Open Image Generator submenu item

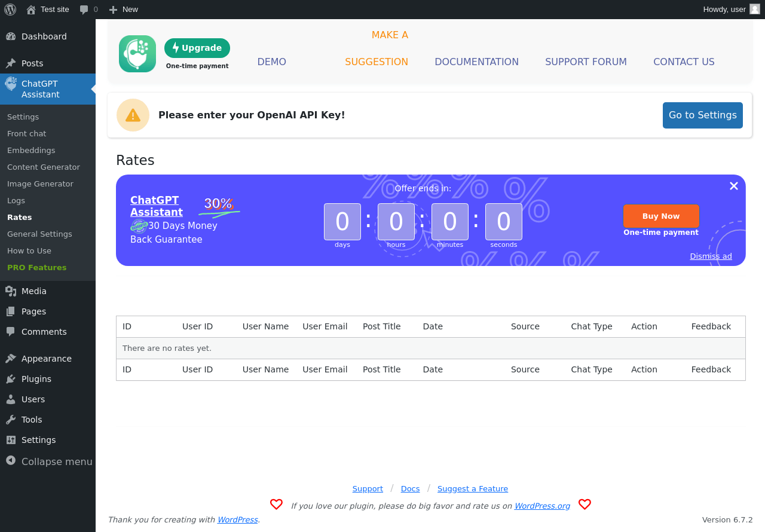point(40,184)
